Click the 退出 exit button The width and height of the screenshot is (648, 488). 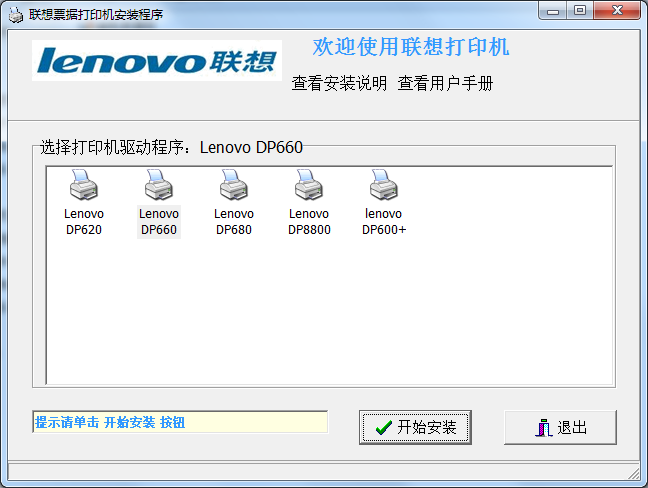click(x=560, y=427)
